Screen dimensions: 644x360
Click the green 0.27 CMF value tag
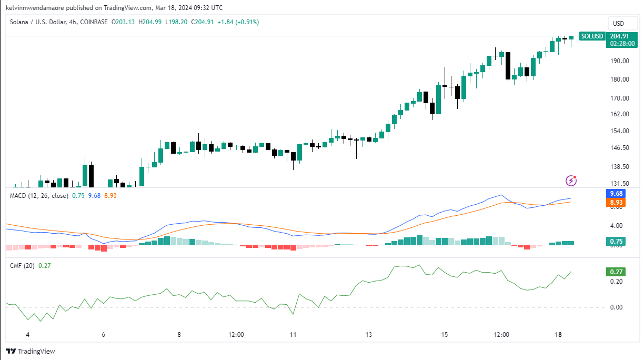(617, 272)
